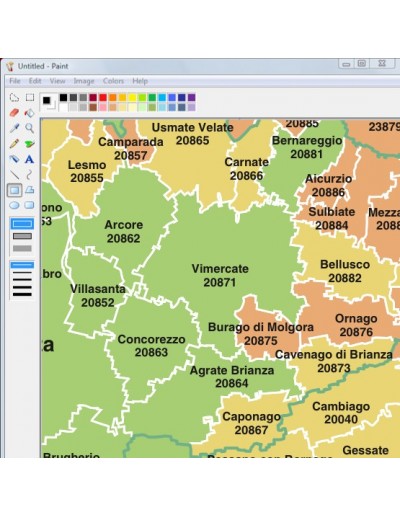Click the Vimercate label on the map
This screenshot has width=400, height=517.
click(x=220, y=269)
